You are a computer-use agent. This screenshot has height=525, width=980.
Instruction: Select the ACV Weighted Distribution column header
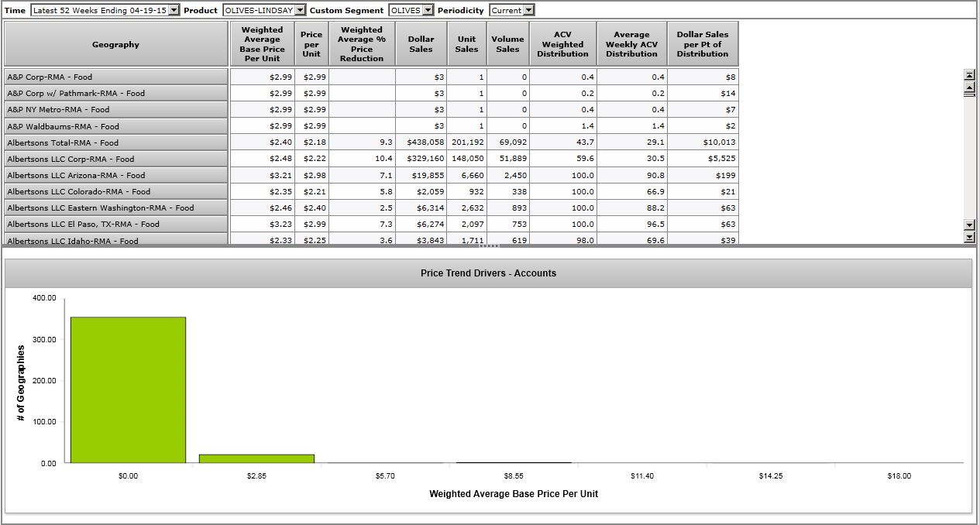[x=562, y=44]
